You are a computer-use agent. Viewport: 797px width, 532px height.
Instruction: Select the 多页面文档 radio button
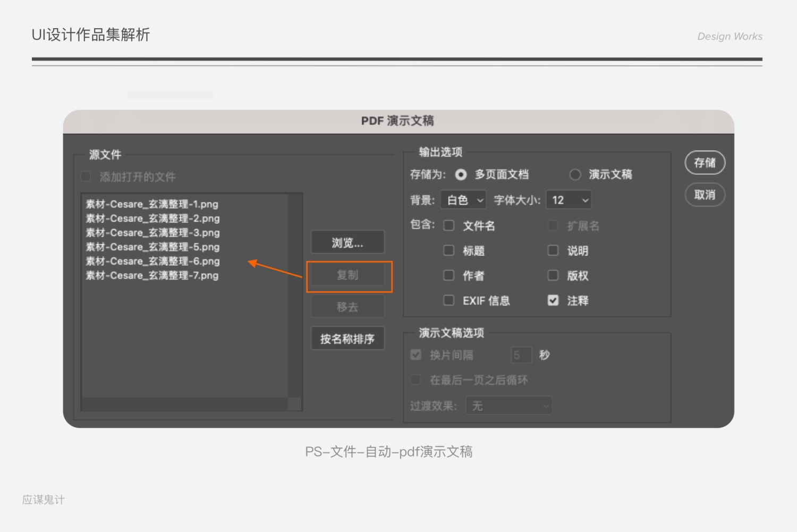point(460,174)
